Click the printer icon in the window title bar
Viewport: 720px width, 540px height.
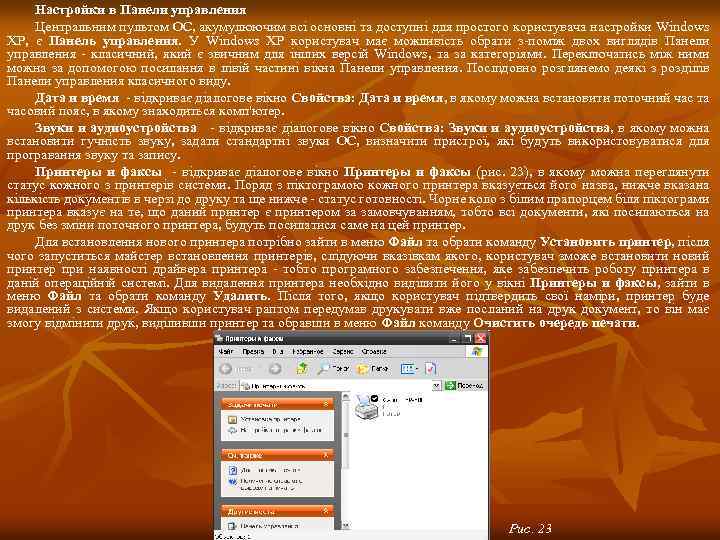(219, 338)
